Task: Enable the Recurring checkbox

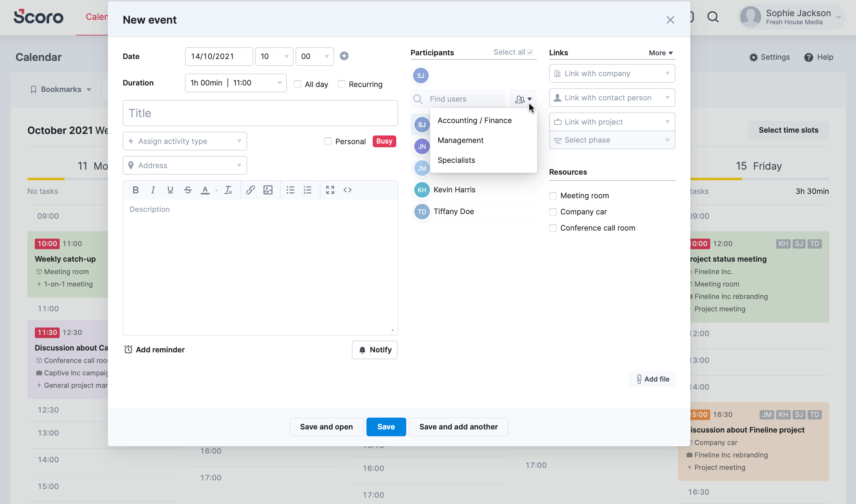Action: [341, 84]
